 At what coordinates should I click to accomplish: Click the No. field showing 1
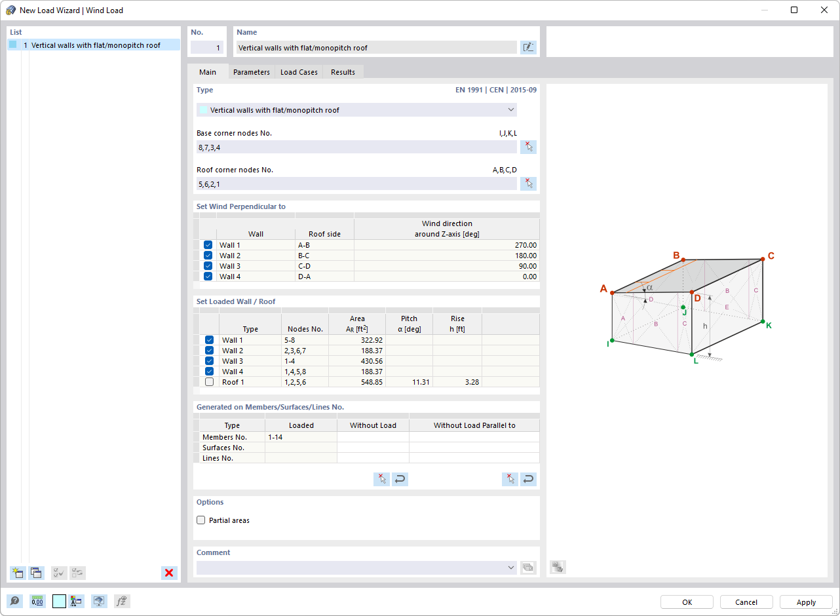click(x=207, y=47)
